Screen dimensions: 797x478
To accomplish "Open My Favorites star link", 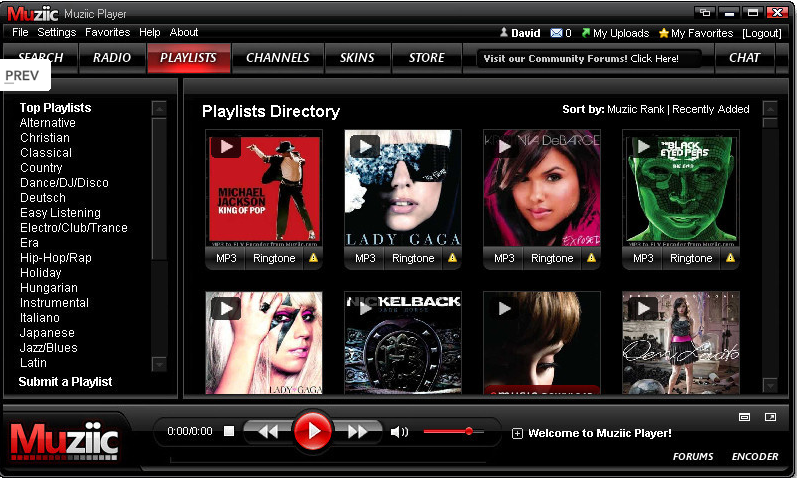I will pyautogui.click(x=696, y=33).
